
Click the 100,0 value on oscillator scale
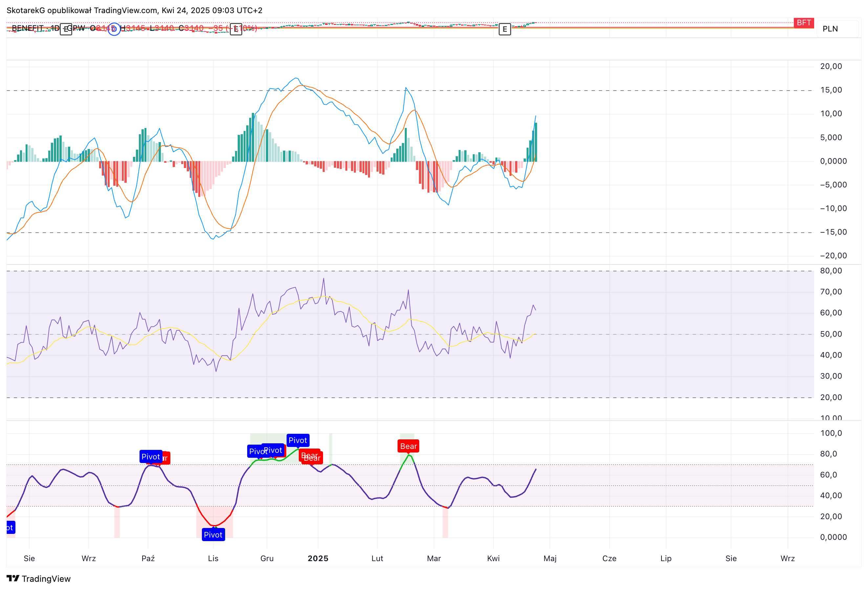(831, 433)
